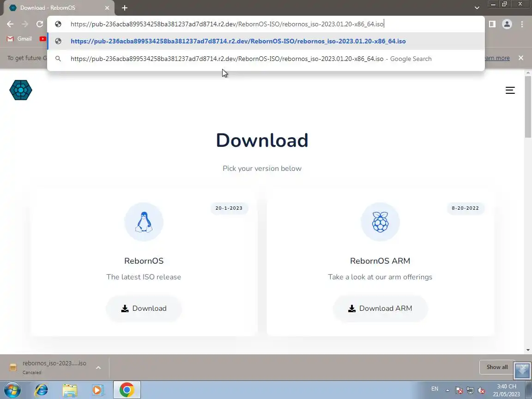The height and width of the screenshot is (399, 532).
Task: Click the Download page heading
Action: (262, 140)
